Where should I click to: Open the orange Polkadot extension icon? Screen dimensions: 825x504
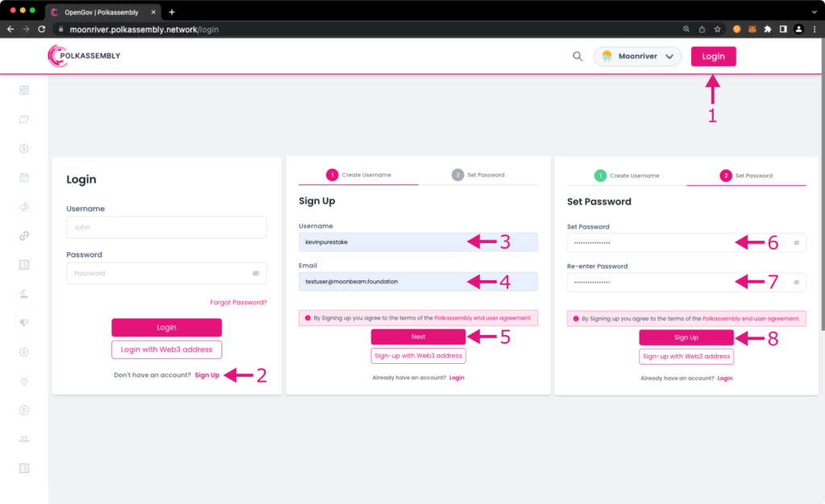coord(736,30)
